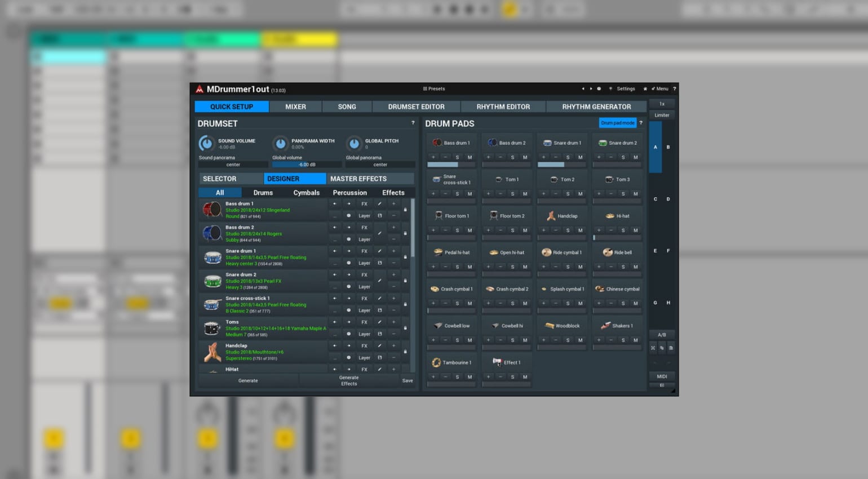Viewport: 868px width, 479px height.
Task: Click the lock icon for Snare drum 1
Action: 405,257
